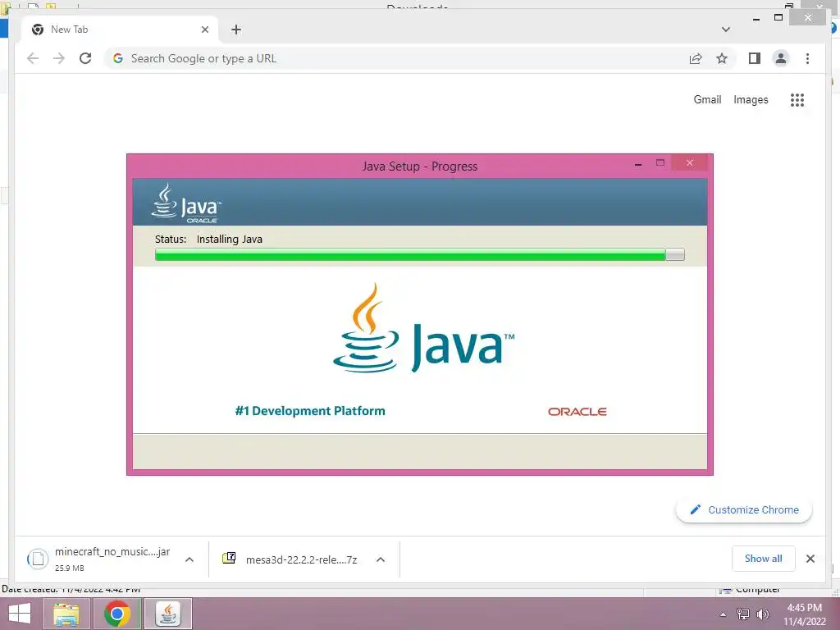Open File Explorer from the taskbar
840x630 pixels.
(66, 614)
